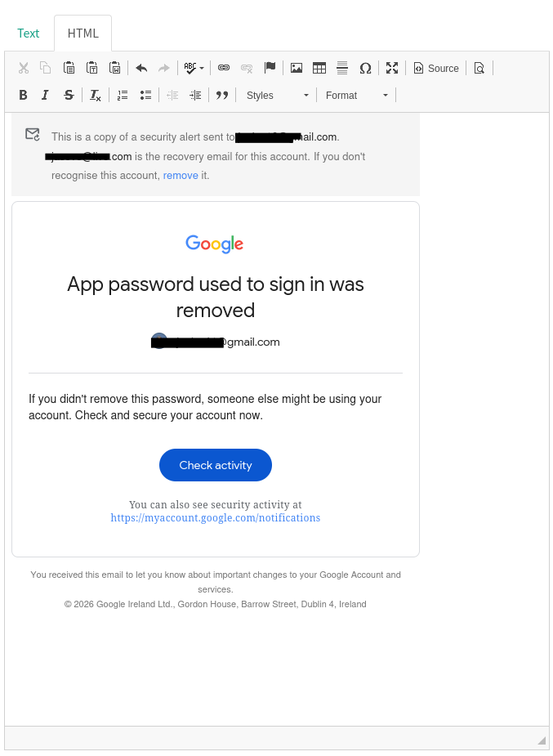Click Paste as plain text icon
Screen dimensions: 553x756
click(x=92, y=69)
